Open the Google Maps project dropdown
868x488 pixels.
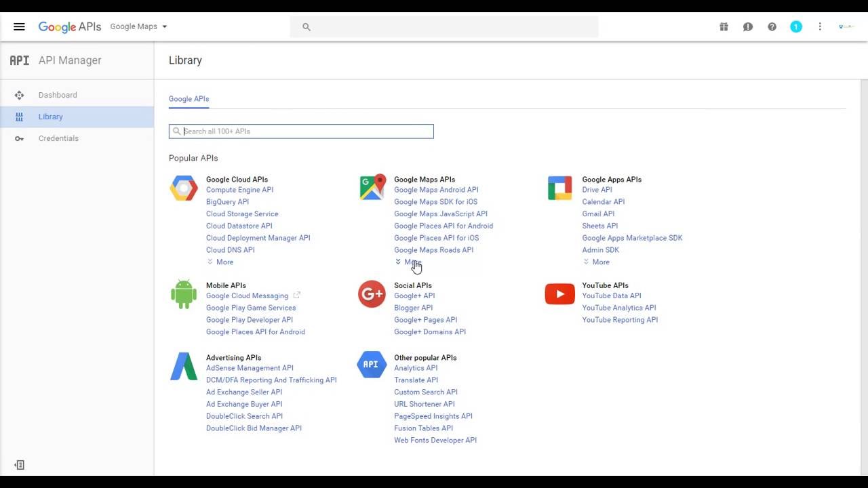(138, 26)
